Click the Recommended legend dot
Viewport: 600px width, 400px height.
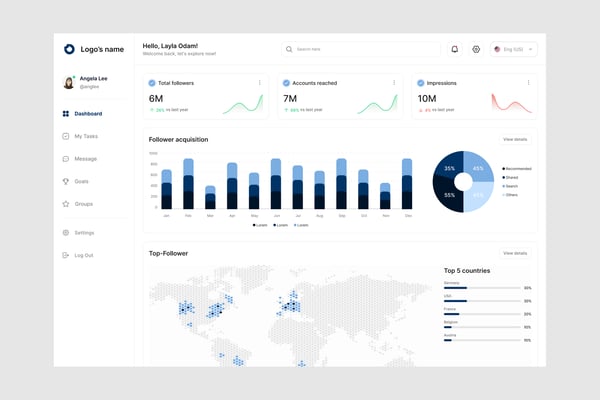coord(504,168)
